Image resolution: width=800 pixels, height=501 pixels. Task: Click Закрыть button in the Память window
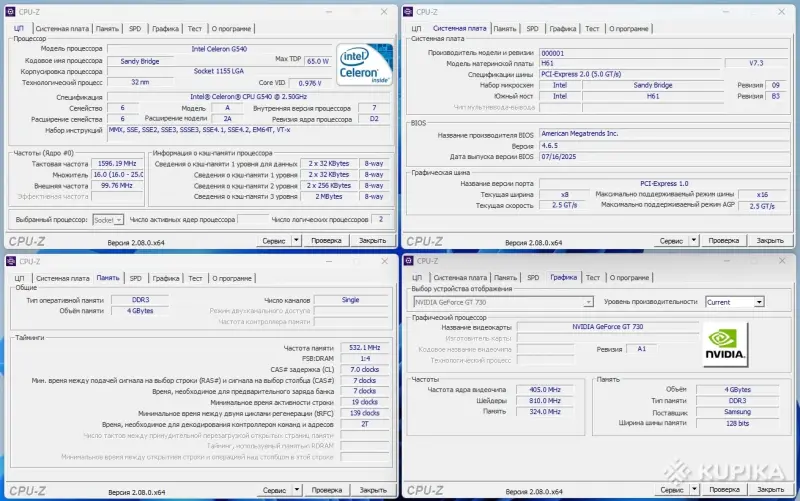(x=373, y=490)
